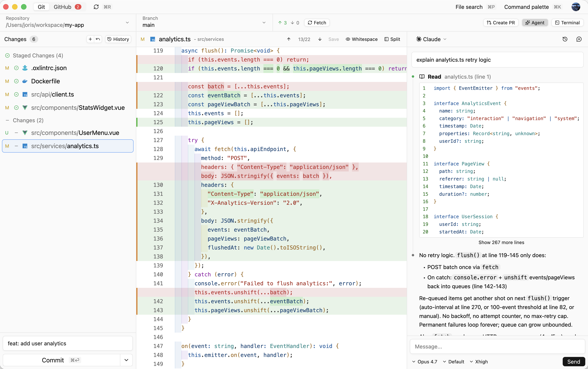Screen dimensions: 588x369
Task: Click the Staged Changes check circle icon
Action: click(7, 55)
